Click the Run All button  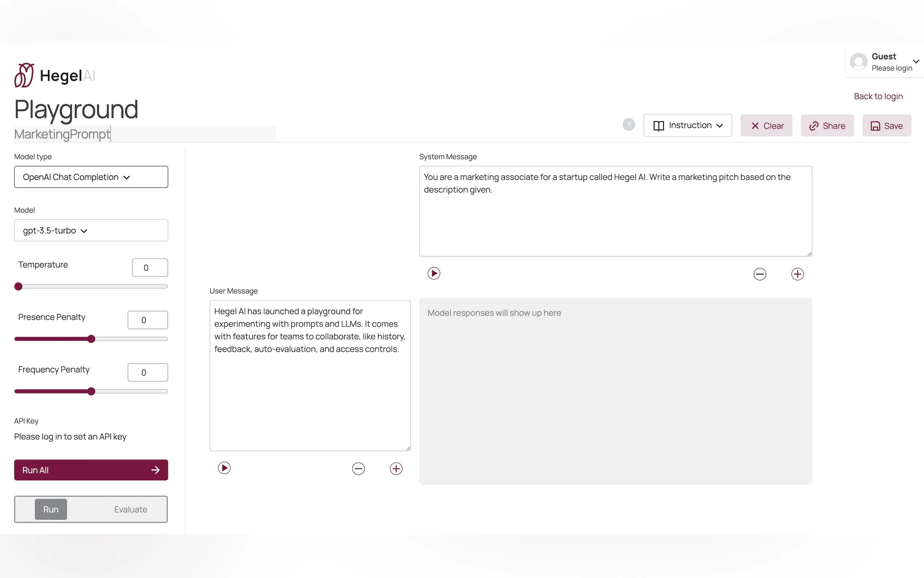tap(91, 470)
